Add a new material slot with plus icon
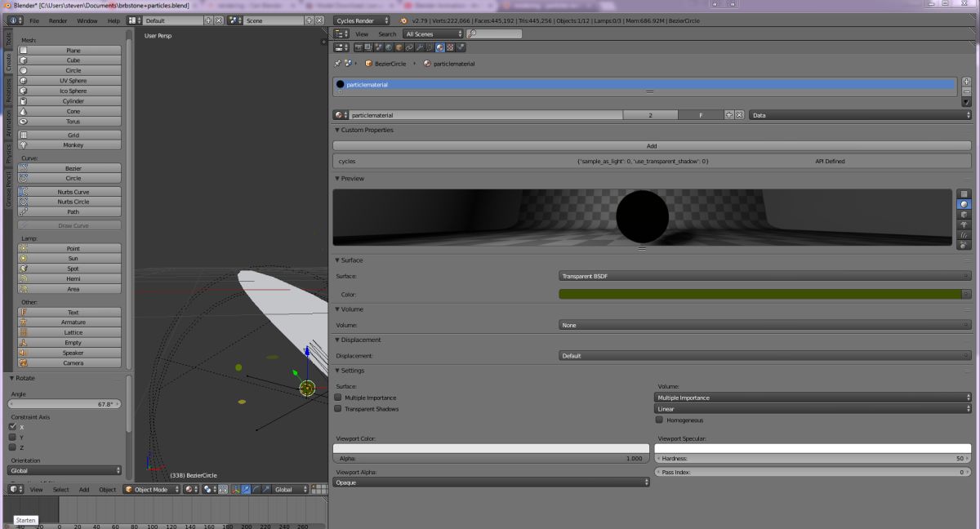The image size is (980, 529). point(966,82)
